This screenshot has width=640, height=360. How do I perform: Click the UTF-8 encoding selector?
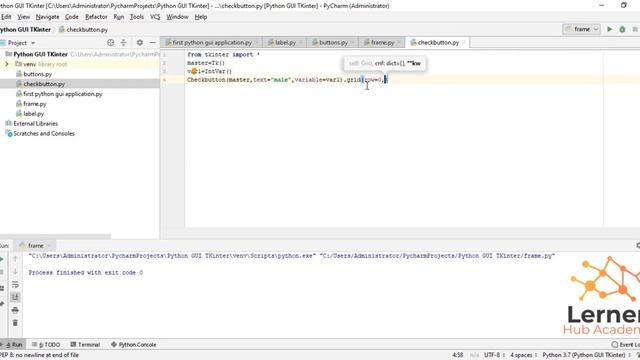pos(494,355)
